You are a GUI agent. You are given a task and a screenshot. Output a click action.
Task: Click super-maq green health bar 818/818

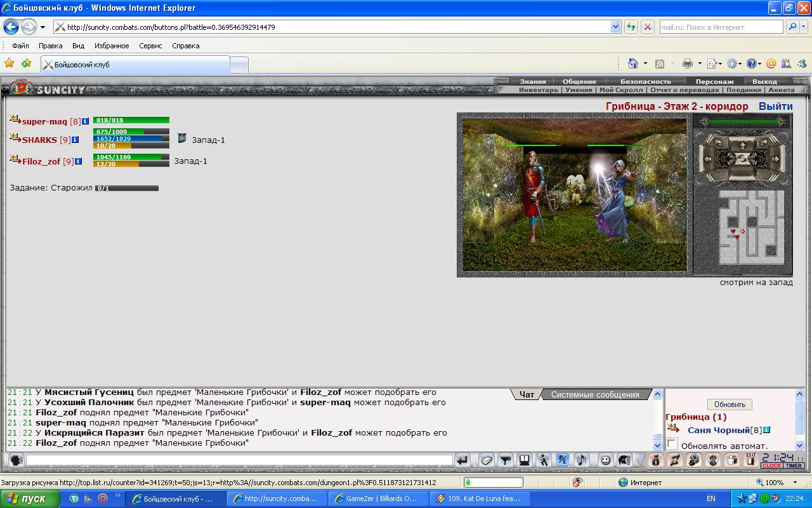(x=131, y=120)
